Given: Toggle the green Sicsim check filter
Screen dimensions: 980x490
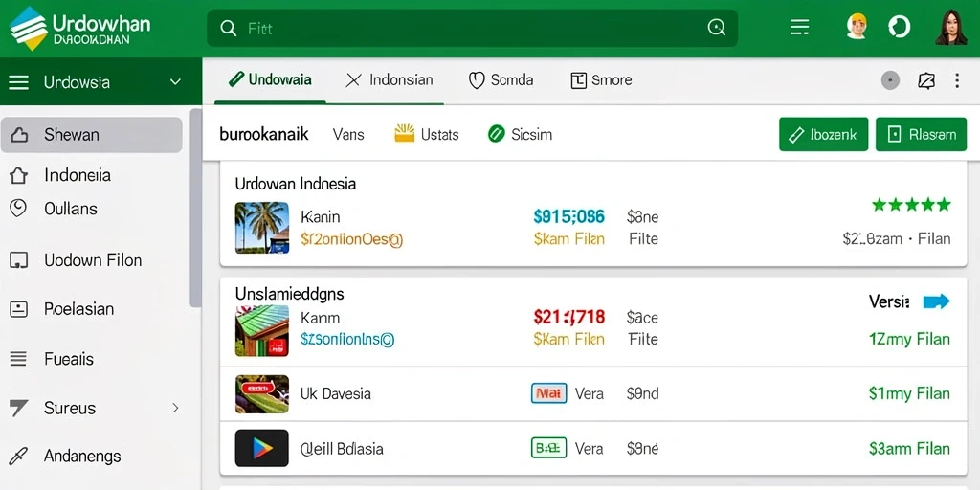Looking at the screenshot, I should pyautogui.click(x=520, y=134).
